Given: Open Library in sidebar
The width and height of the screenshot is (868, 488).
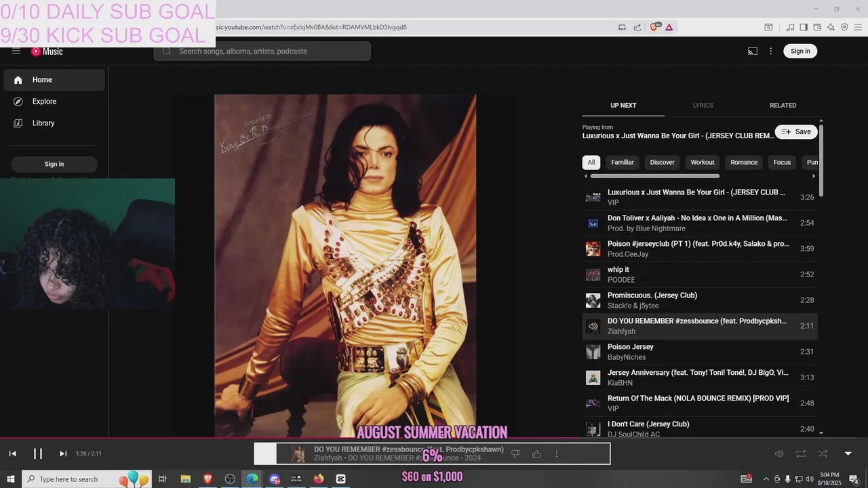Looking at the screenshot, I should [x=54, y=123].
